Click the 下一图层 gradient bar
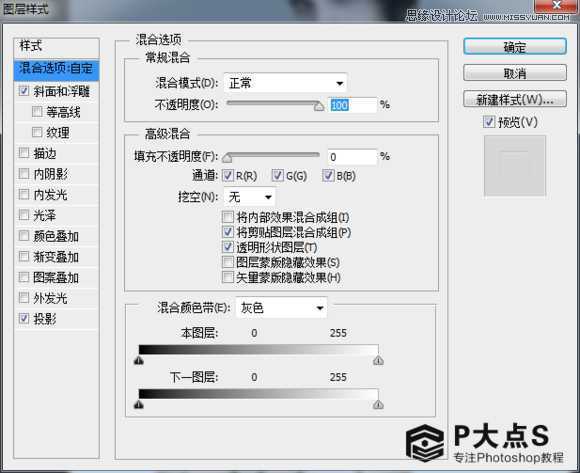The width and height of the screenshot is (580, 473). click(x=258, y=394)
